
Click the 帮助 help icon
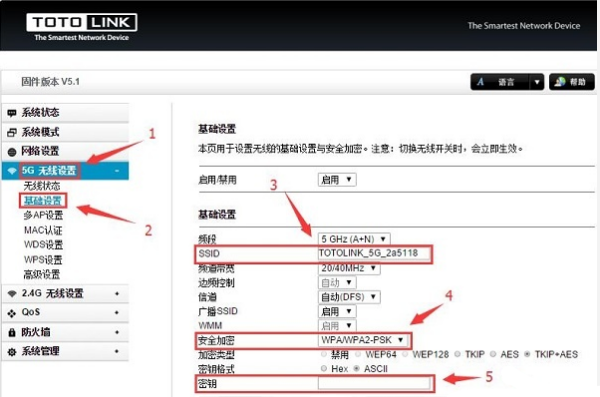[559, 82]
